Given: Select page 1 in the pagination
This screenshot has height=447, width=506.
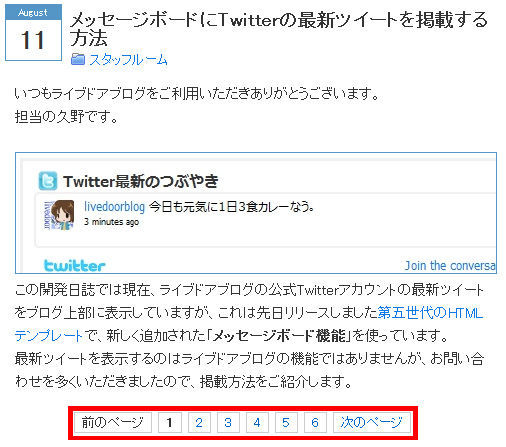Looking at the screenshot, I should click(x=170, y=423).
